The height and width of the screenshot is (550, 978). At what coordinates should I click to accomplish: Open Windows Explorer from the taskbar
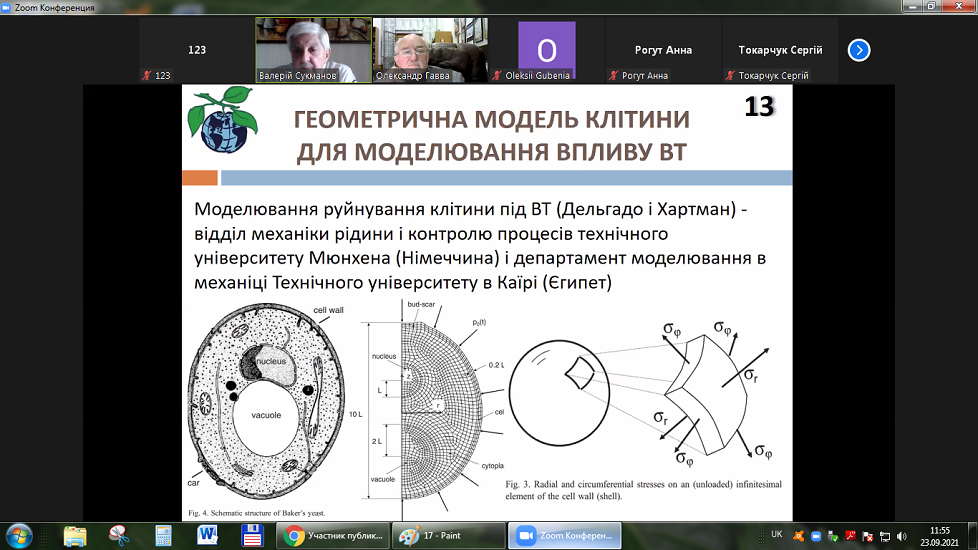(75, 536)
